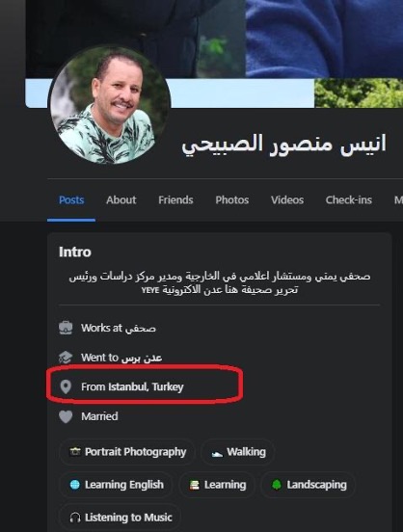This screenshot has width=403, height=532.
Task: Click the shoe icon on Walking
Action: [x=217, y=453]
